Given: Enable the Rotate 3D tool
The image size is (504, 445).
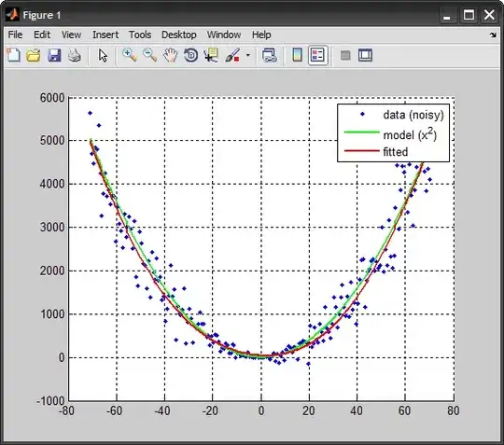Looking at the screenshot, I should click(x=191, y=55).
